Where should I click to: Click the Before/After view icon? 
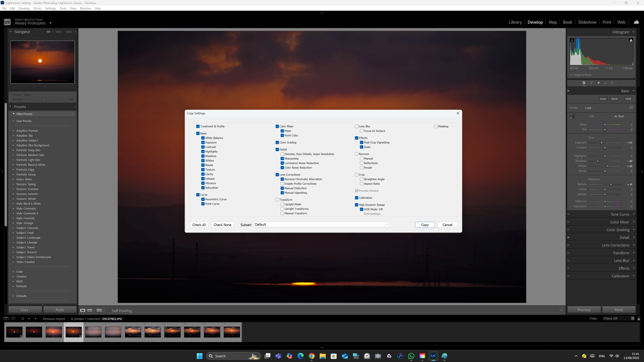(90, 311)
